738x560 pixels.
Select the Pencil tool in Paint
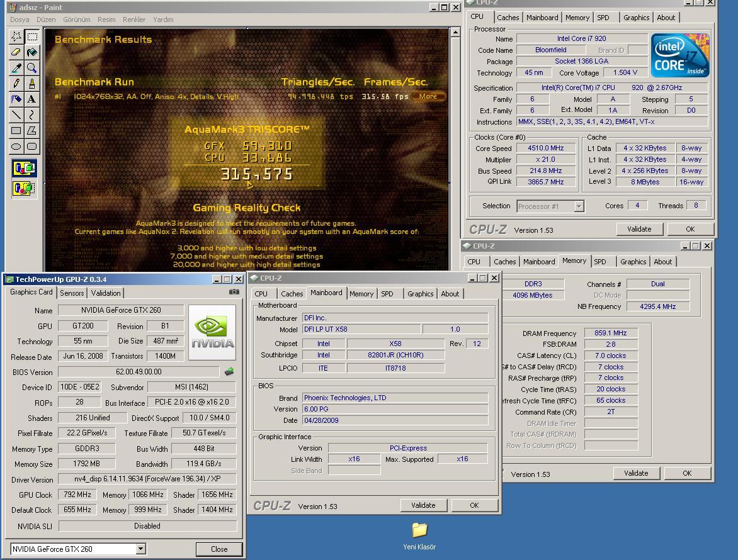16,84
